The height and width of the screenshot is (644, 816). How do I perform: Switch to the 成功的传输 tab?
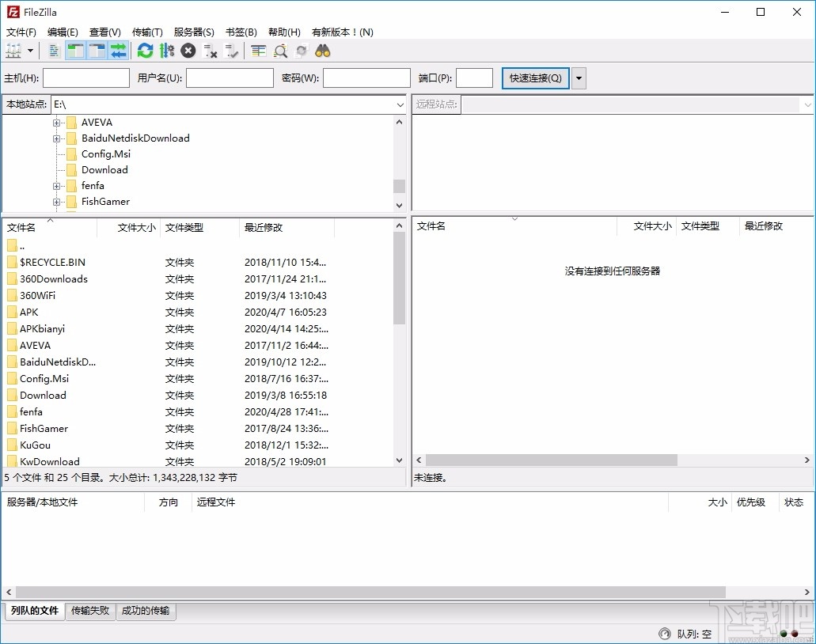[146, 612]
